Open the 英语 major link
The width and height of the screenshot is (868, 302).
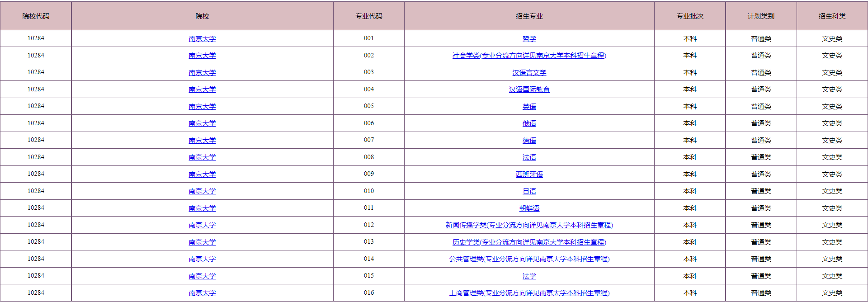(529, 107)
